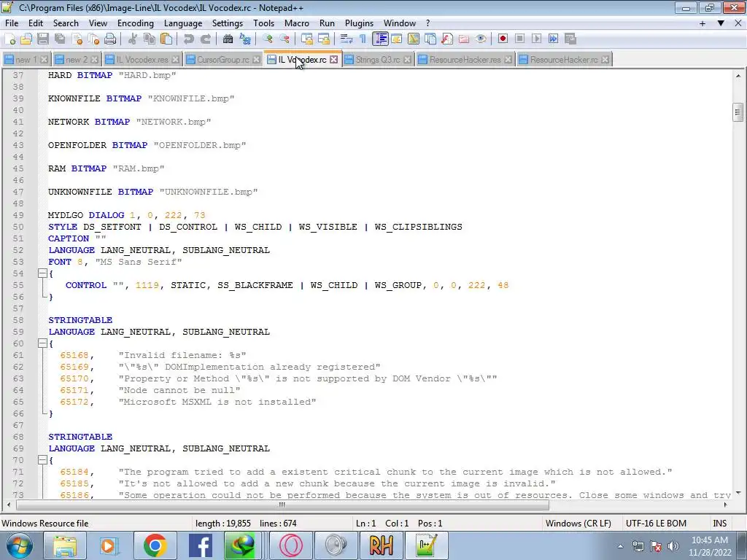Click the Save Recorded Macro icon
The width and height of the screenshot is (747, 560).
570,39
